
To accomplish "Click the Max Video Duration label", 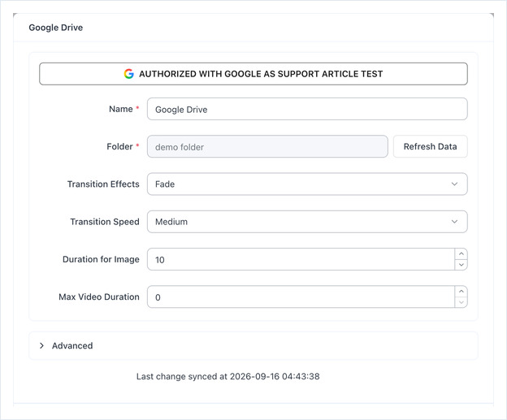I will point(99,297).
